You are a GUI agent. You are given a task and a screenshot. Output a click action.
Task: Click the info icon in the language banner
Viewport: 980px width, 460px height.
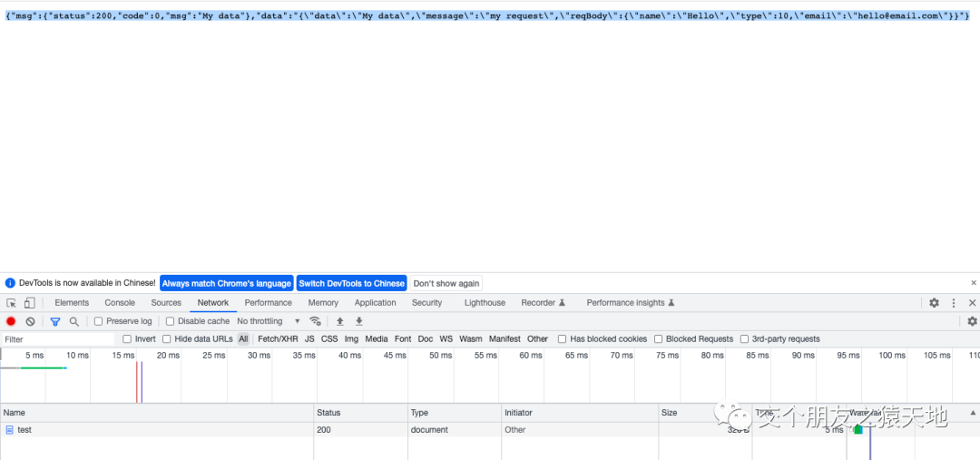(x=10, y=283)
